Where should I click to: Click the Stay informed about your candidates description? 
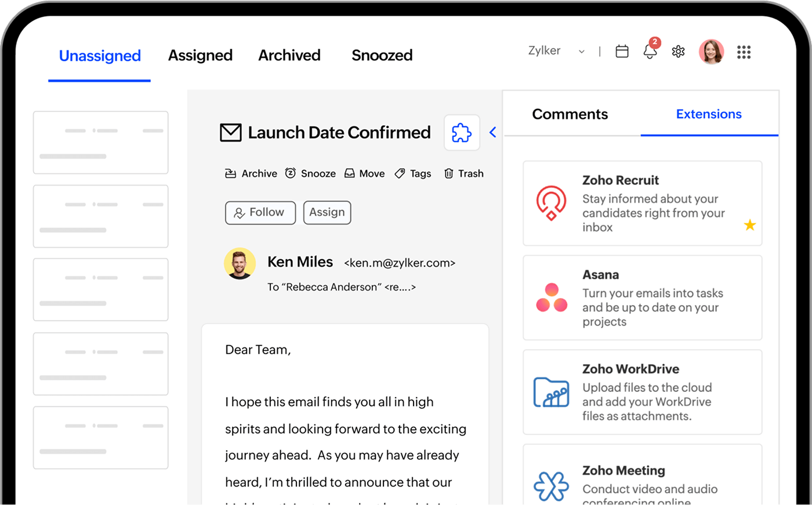click(x=654, y=213)
